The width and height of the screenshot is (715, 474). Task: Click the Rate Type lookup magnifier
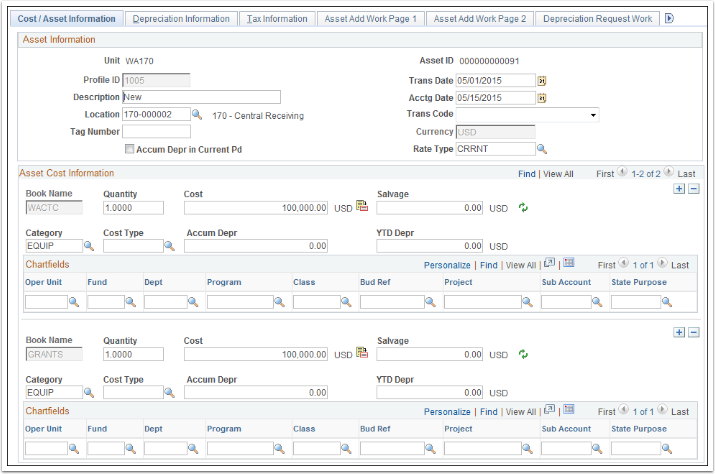pos(542,149)
